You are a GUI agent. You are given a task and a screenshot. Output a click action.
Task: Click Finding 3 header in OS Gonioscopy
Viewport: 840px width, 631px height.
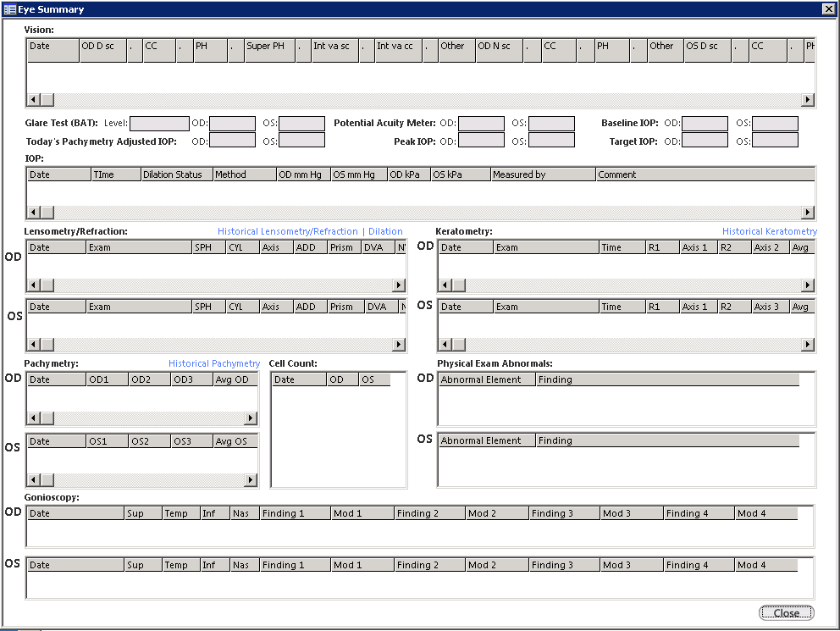pyautogui.click(x=564, y=565)
